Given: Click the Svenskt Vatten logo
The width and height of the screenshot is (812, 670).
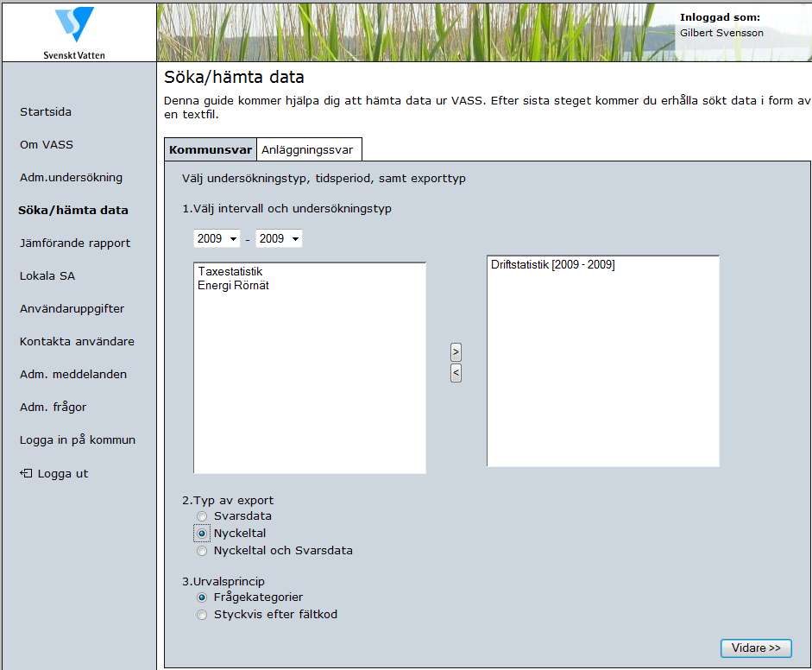Looking at the screenshot, I should [x=74, y=33].
